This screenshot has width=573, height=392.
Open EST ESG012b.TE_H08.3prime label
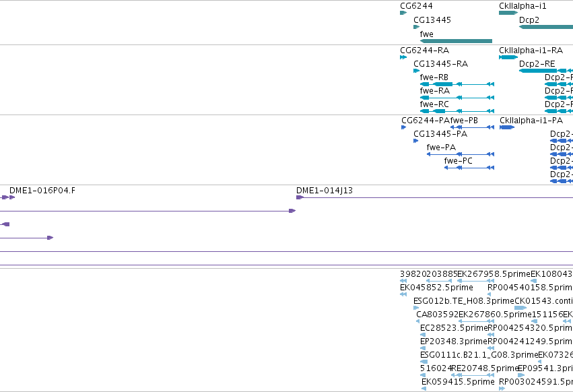click(464, 301)
